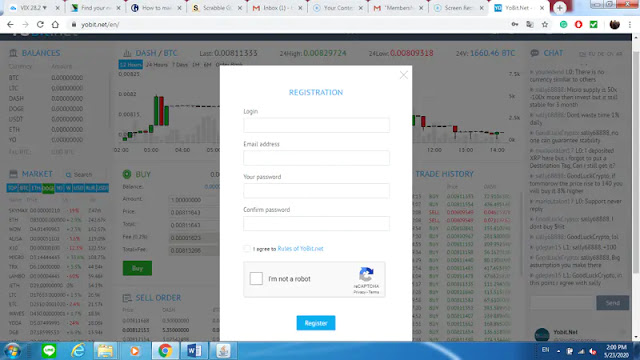Click the saved password key icon
The height and width of the screenshot is (360, 640).
515,24
